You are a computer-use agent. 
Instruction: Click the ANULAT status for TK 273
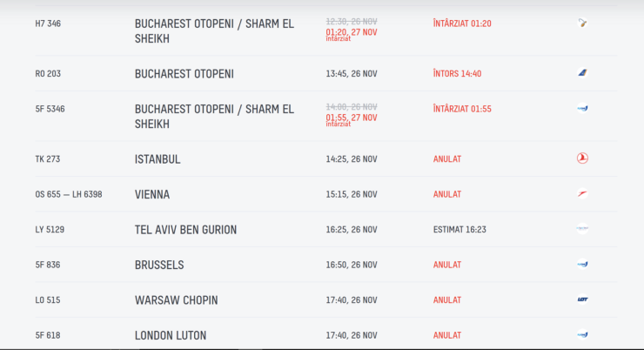click(x=447, y=159)
